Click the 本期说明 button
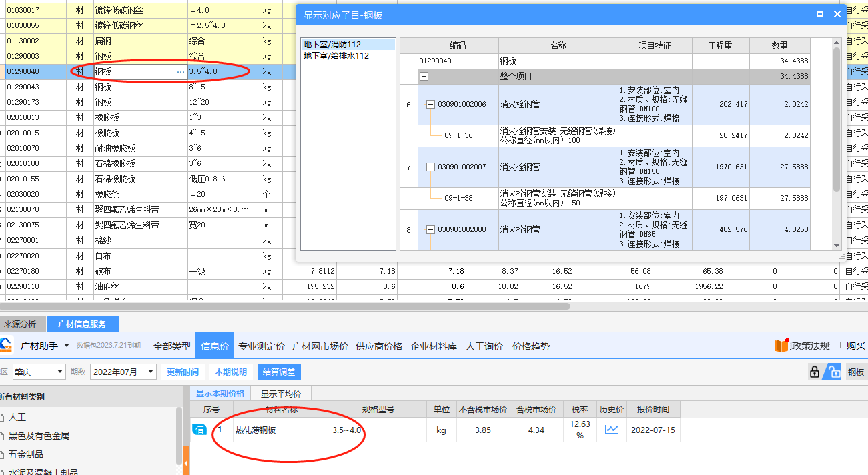This screenshot has width=868, height=475. pos(231,372)
